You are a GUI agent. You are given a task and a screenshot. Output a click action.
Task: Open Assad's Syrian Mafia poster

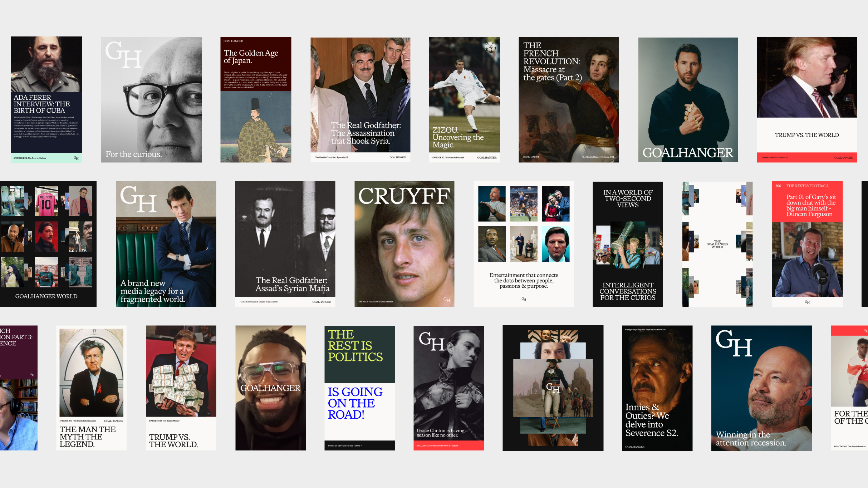[x=285, y=244]
